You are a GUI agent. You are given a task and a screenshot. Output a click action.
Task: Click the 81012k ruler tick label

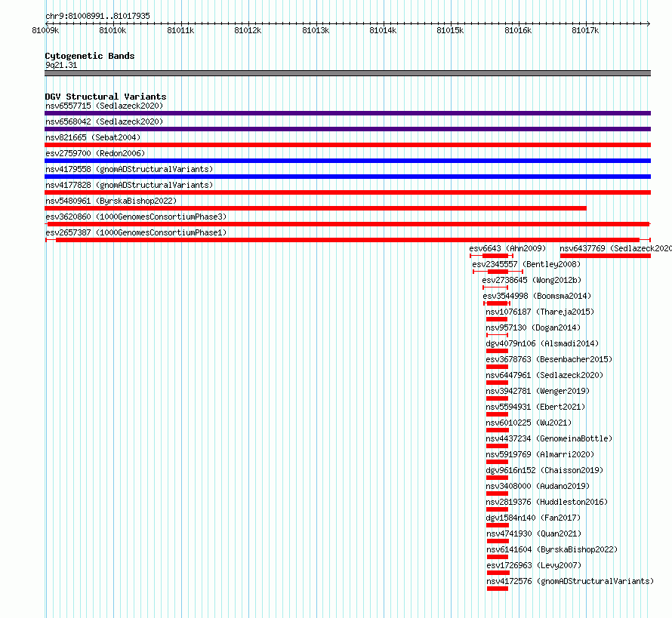click(x=248, y=30)
